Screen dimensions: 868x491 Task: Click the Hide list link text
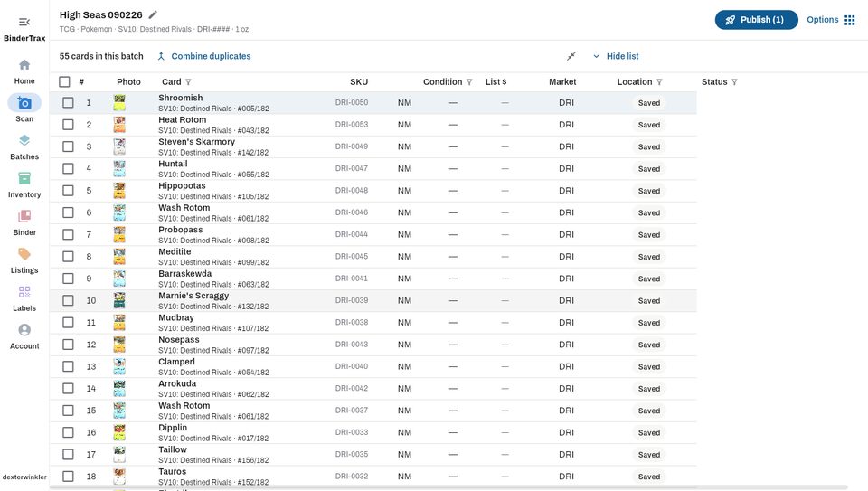click(x=622, y=56)
